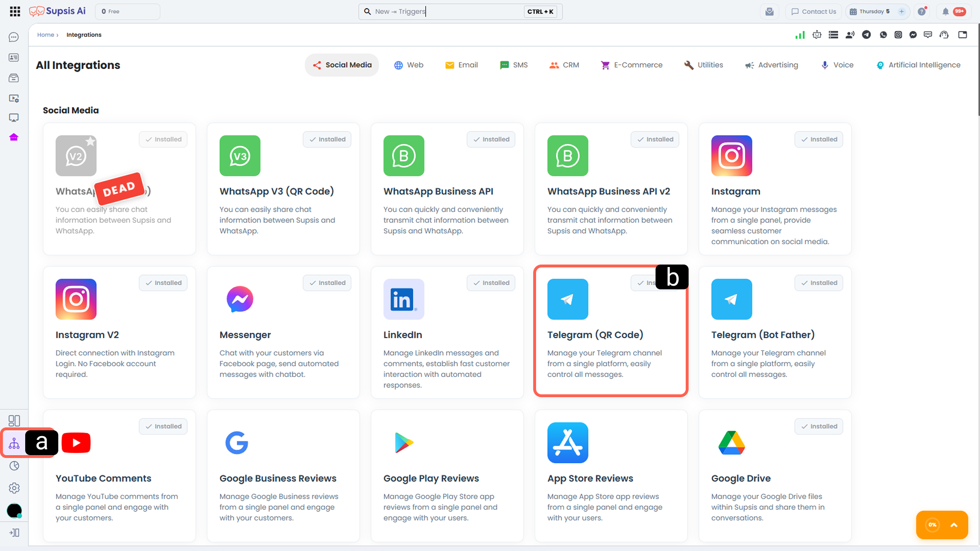Open the reports pie chart sidebar icon
Screen dimensions: 980x551
(x=14, y=466)
